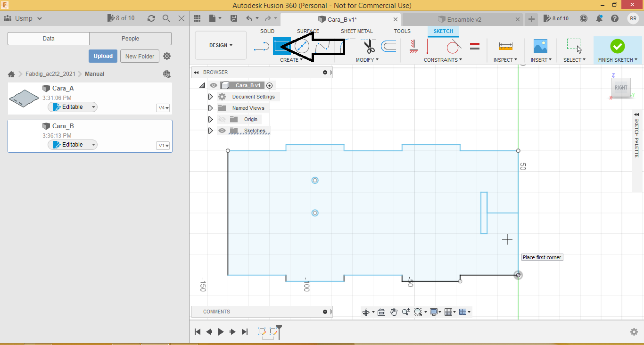644x345 pixels.
Task: Go to the data panel home folder
Action: 11,74
